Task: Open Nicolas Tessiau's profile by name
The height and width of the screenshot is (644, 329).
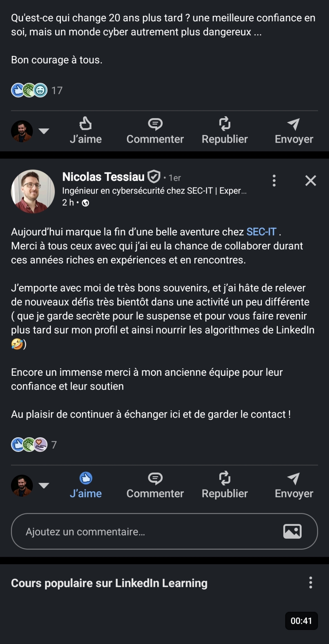Action: 103,177
